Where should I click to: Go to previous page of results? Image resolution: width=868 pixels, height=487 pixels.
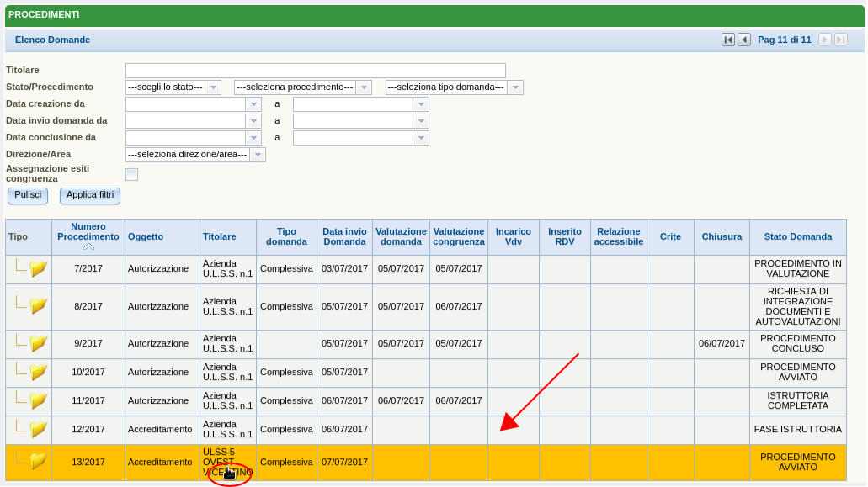(744, 40)
